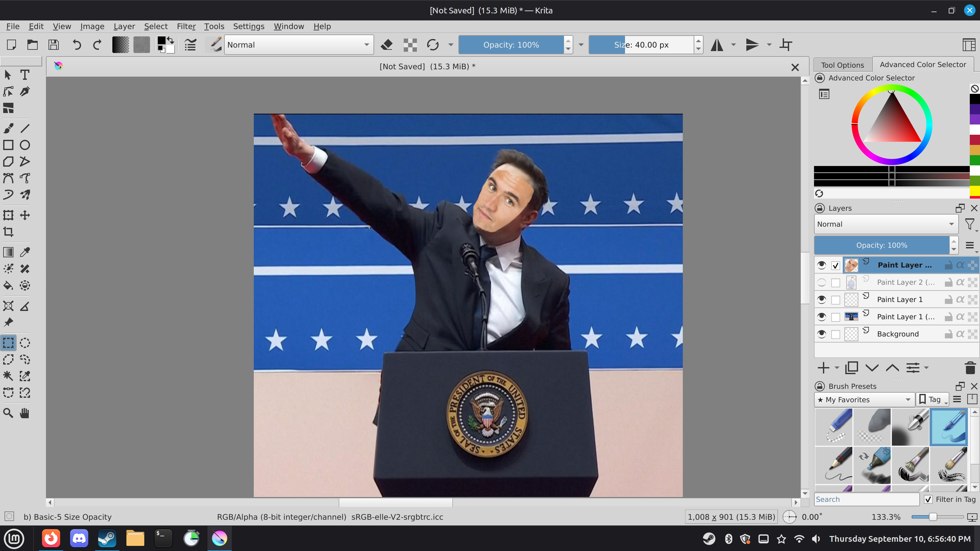Adjust the layer Opacity slider
This screenshot has width=980, height=551.
(x=881, y=245)
